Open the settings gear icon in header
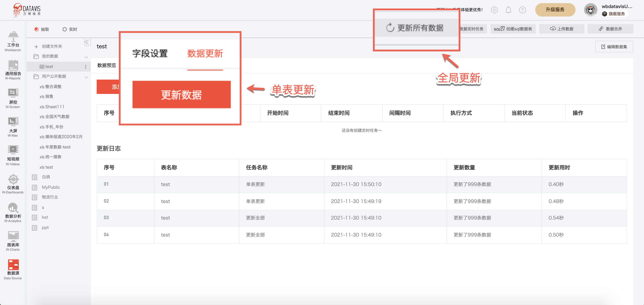This screenshot has width=644, height=305. point(494,10)
